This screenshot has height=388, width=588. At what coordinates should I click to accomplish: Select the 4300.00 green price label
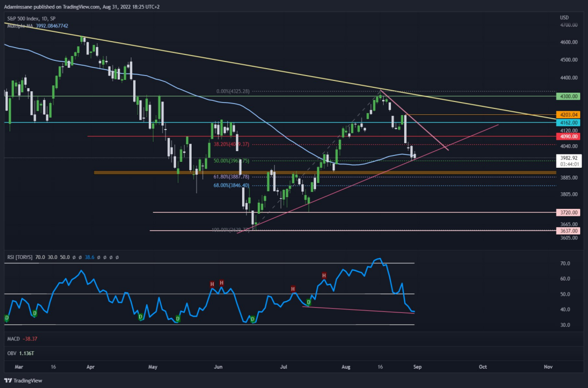pos(568,96)
